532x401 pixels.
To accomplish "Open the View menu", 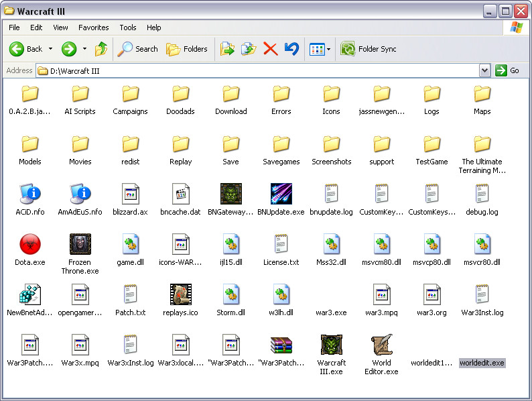I will 60,27.
